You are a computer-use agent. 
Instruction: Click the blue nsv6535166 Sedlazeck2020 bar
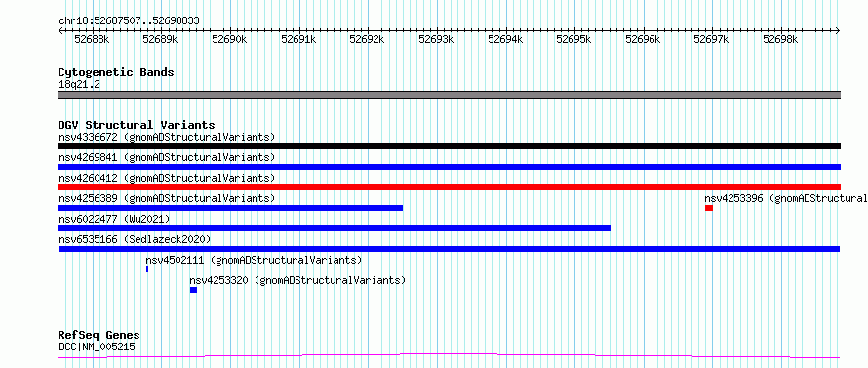click(x=449, y=249)
